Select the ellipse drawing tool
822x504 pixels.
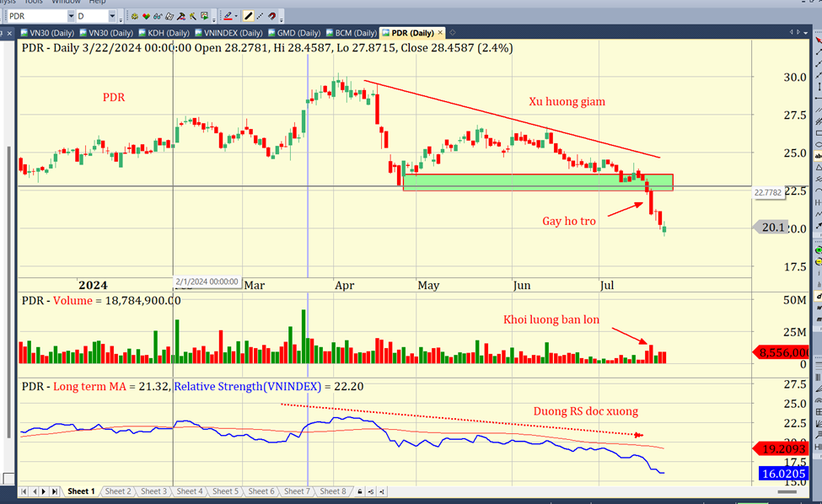(819, 145)
